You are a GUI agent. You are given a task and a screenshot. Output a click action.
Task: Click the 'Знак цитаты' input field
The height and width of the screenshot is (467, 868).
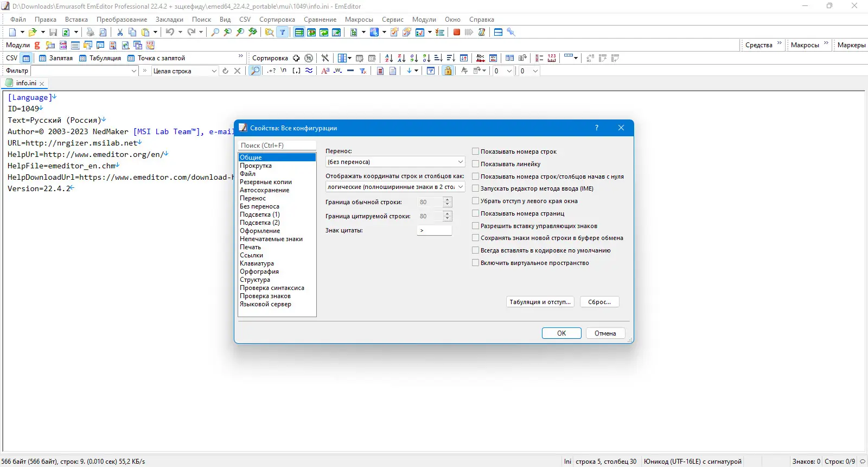tap(435, 230)
